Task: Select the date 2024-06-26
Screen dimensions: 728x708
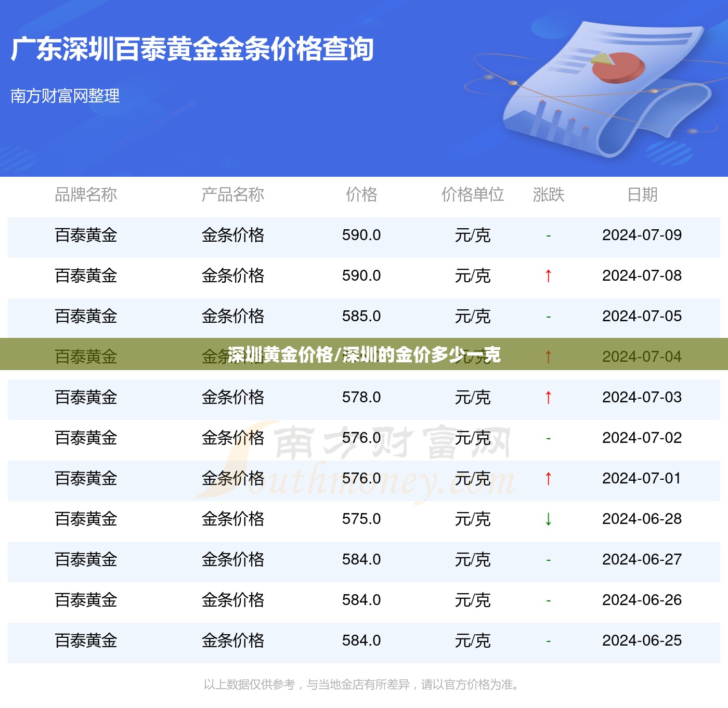Action: click(642, 600)
